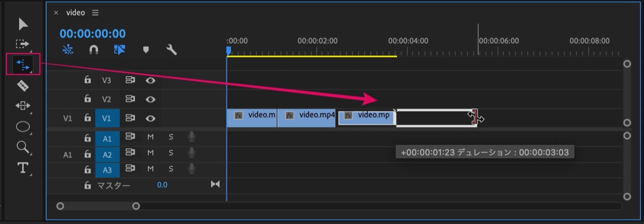Mute audio track A1

tap(151, 138)
